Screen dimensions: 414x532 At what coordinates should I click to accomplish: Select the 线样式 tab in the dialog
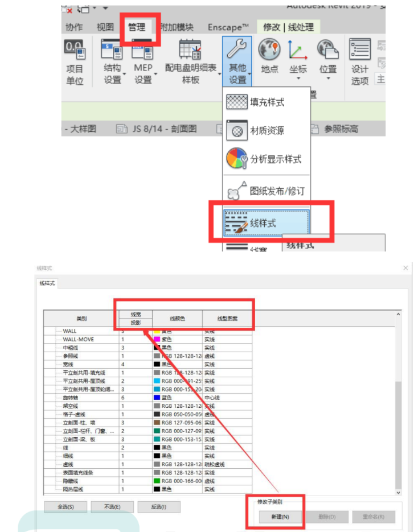47,283
